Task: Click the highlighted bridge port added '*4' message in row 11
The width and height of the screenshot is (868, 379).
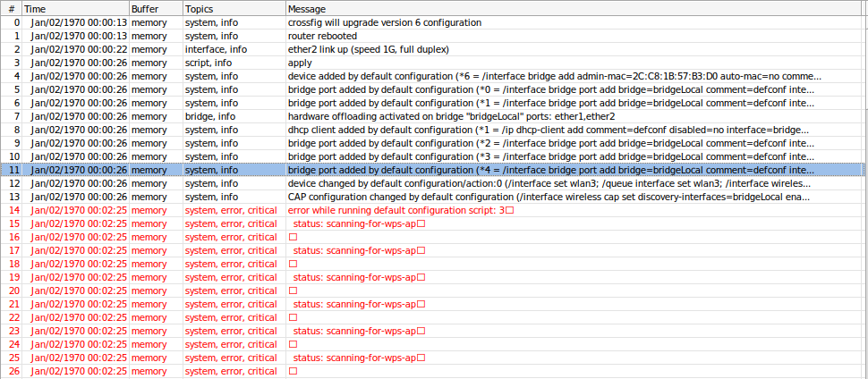Action: coord(551,170)
